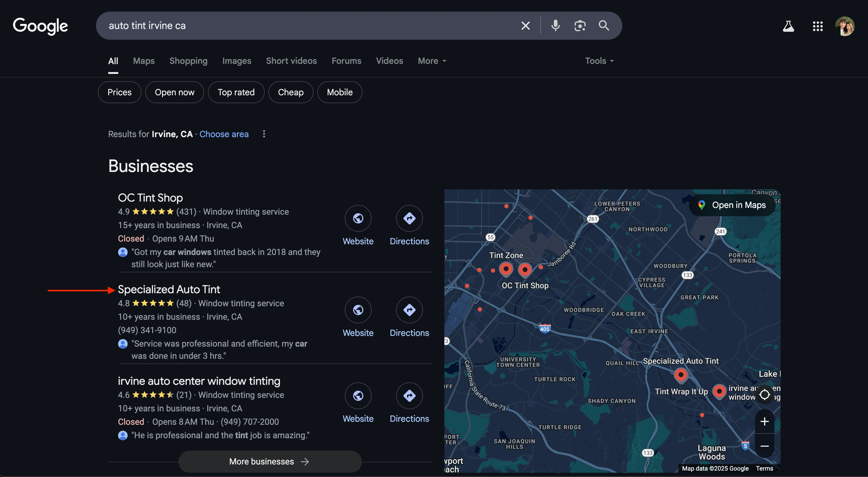Click Specialized Auto Tint review about 3 hrs
868x477 pixels.
219,350
